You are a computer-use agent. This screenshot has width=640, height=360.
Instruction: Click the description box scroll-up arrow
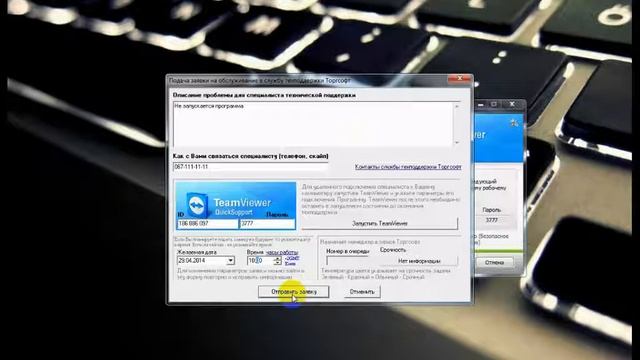[457, 106]
